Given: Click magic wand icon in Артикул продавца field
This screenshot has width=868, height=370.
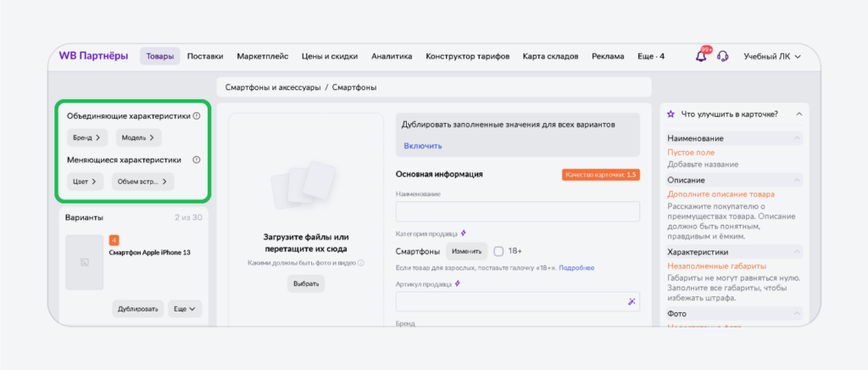Looking at the screenshot, I should [x=632, y=301].
